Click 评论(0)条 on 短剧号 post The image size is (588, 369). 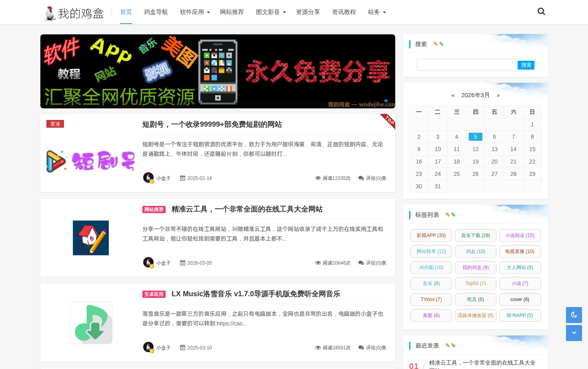pos(376,178)
